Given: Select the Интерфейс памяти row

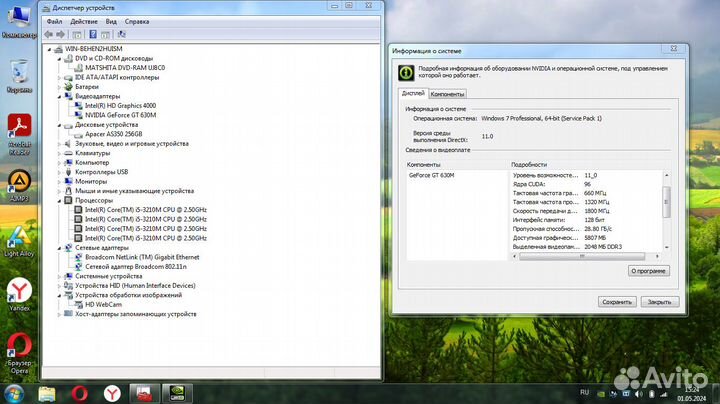Looking at the screenshot, I should coord(587,220).
